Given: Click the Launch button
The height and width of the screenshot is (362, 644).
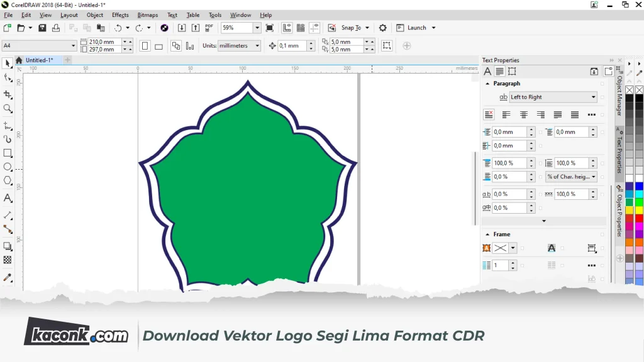Looking at the screenshot, I should (416, 28).
